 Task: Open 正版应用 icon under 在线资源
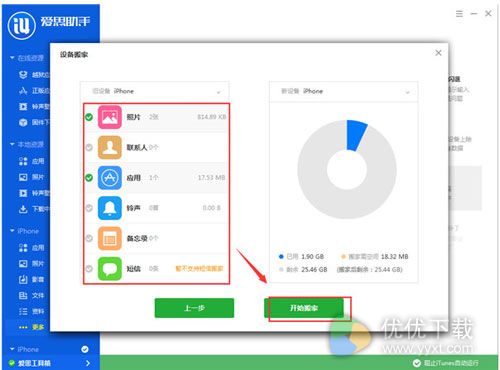point(23,91)
